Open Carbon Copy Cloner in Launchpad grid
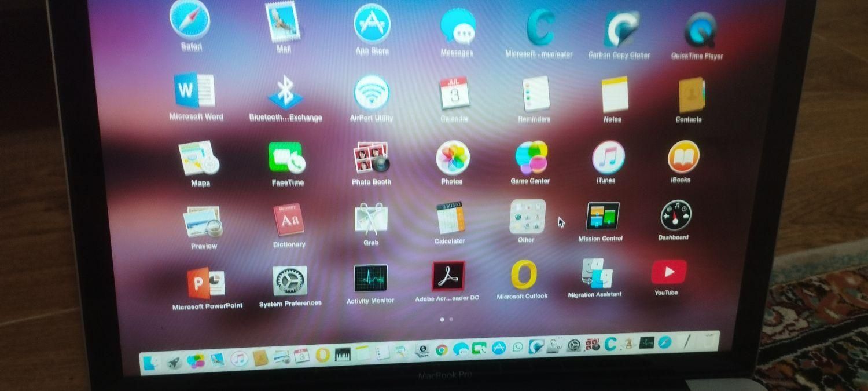This screenshot has height=391, width=868. (621, 30)
